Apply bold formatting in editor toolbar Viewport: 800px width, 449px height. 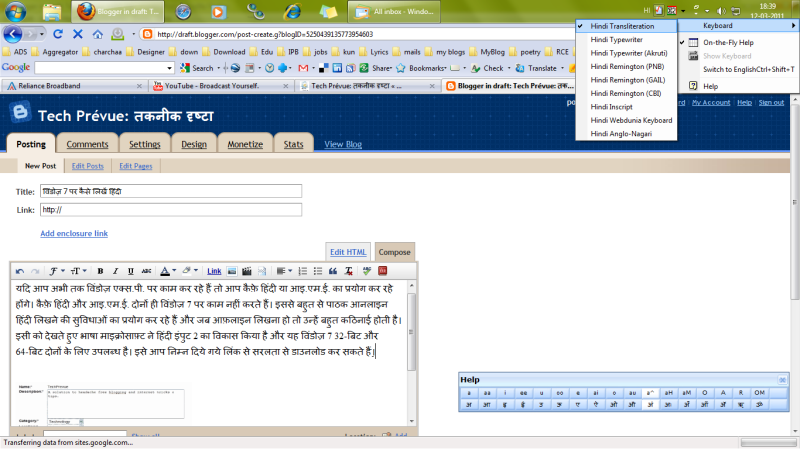point(100,271)
